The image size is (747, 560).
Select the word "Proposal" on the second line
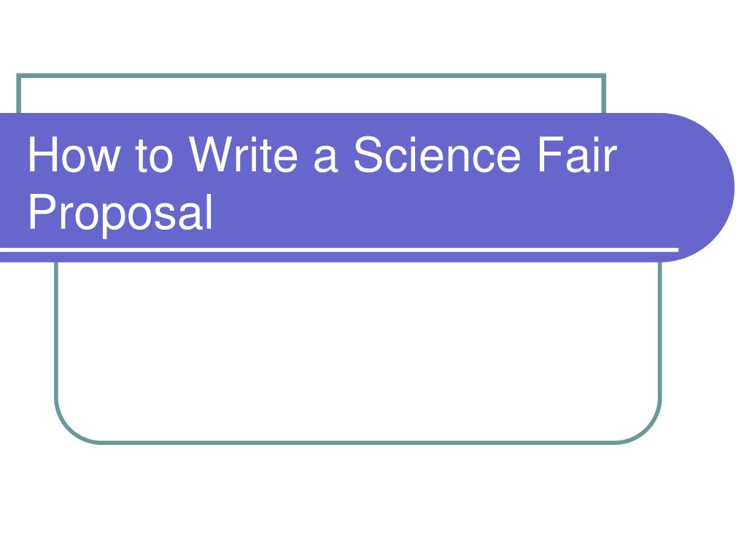click(120, 214)
